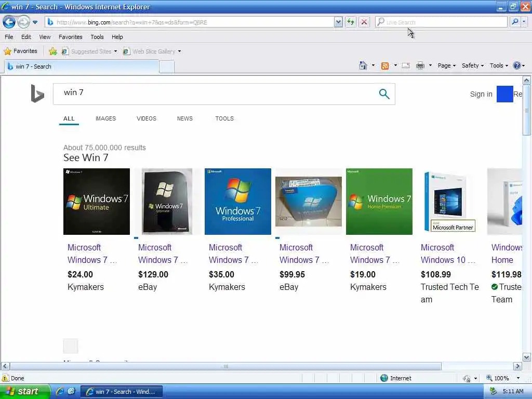Open the Microsoft Partner Windows 10 thumbnail
Viewport: 532px width, 399px height.
(450, 202)
